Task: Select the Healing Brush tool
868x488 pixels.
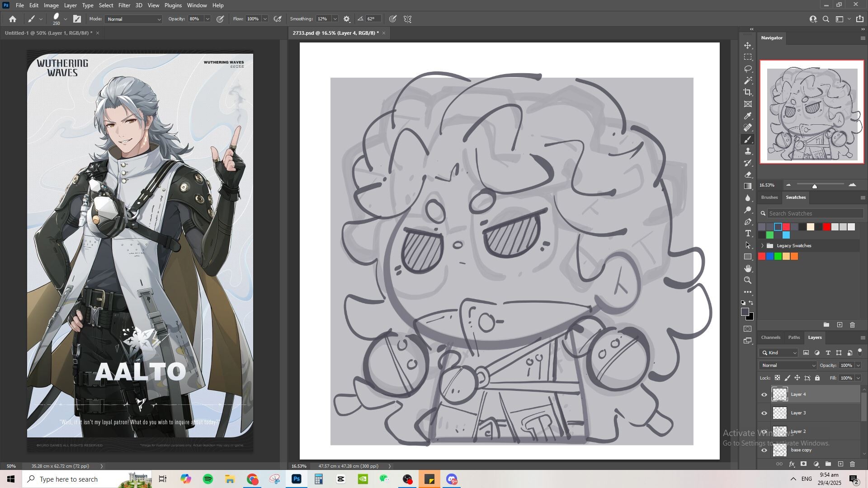Action: [748, 128]
